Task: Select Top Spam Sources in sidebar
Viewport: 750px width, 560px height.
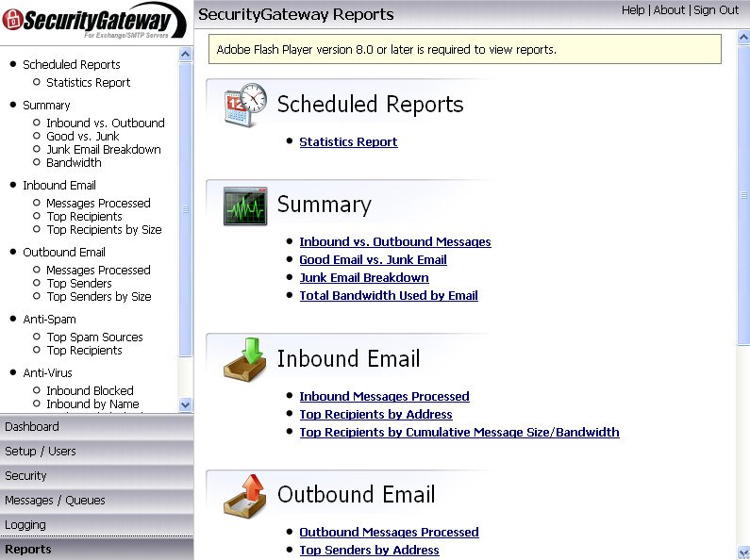Action: click(x=94, y=337)
